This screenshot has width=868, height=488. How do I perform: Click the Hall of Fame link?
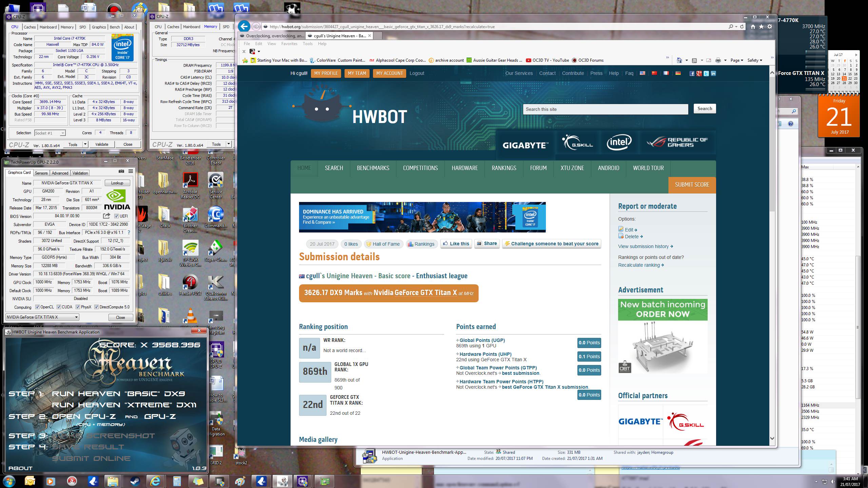pos(383,244)
